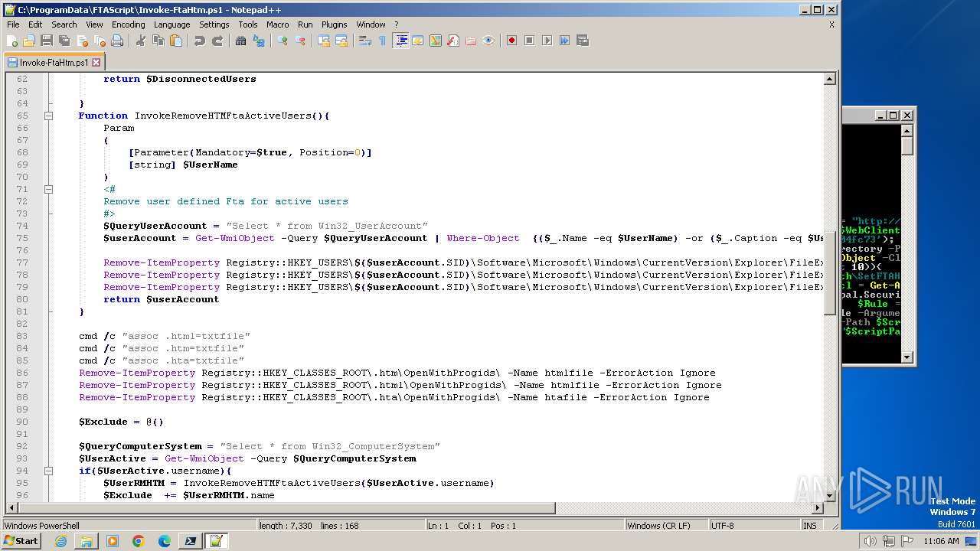Click the Save All toolbar icon
980x551 pixels.
[x=64, y=41]
